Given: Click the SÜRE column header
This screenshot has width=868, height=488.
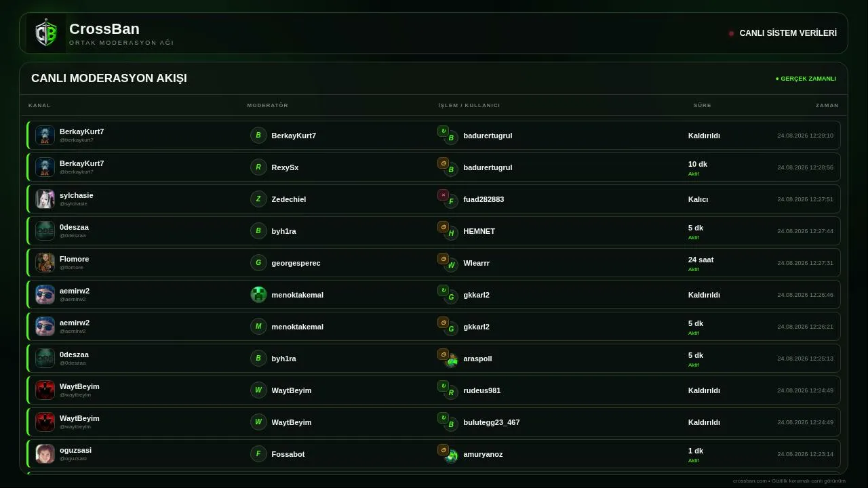Looking at the screenshot, I should [702, 105].
